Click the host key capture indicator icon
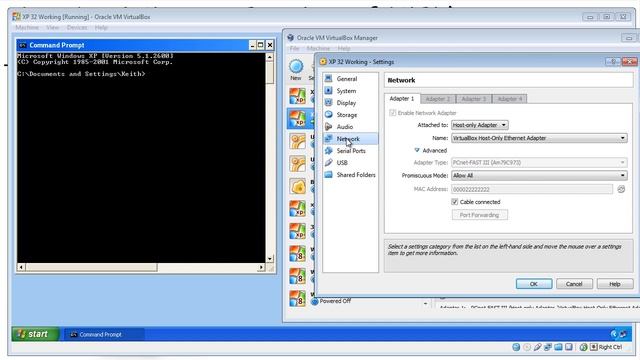Viewport: 640px width, 360px height. 593,347
